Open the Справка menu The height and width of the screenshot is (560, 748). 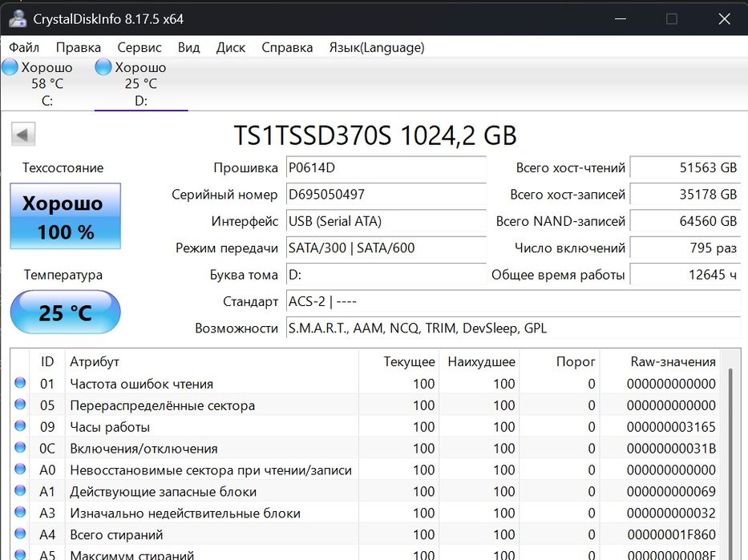pyautogui.click(x=287, y=47)
